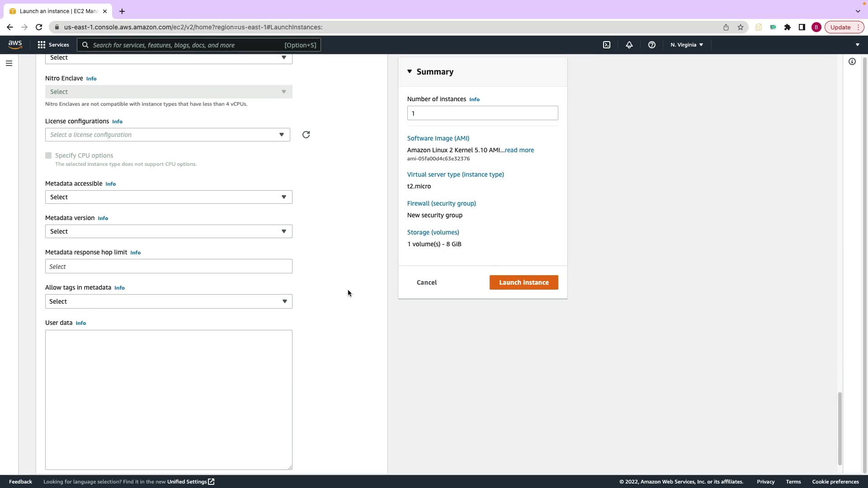Viewport: 868px width, 488px height.
Task: Open the N. Virginia region menu
Action: [x=686, y=45]
